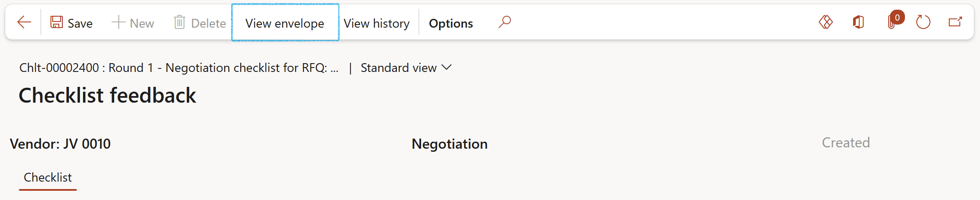
Task: Click the Negotiation header label
Action: [450, 144]
